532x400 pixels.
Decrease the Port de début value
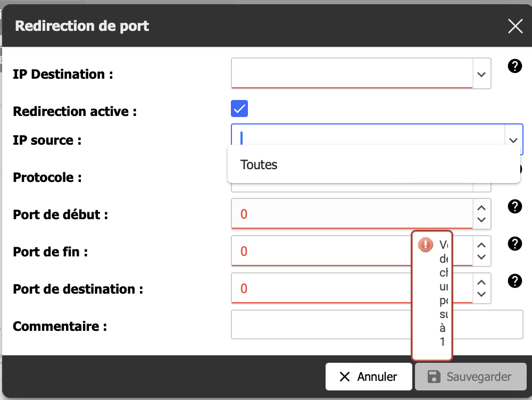point(481,220)
